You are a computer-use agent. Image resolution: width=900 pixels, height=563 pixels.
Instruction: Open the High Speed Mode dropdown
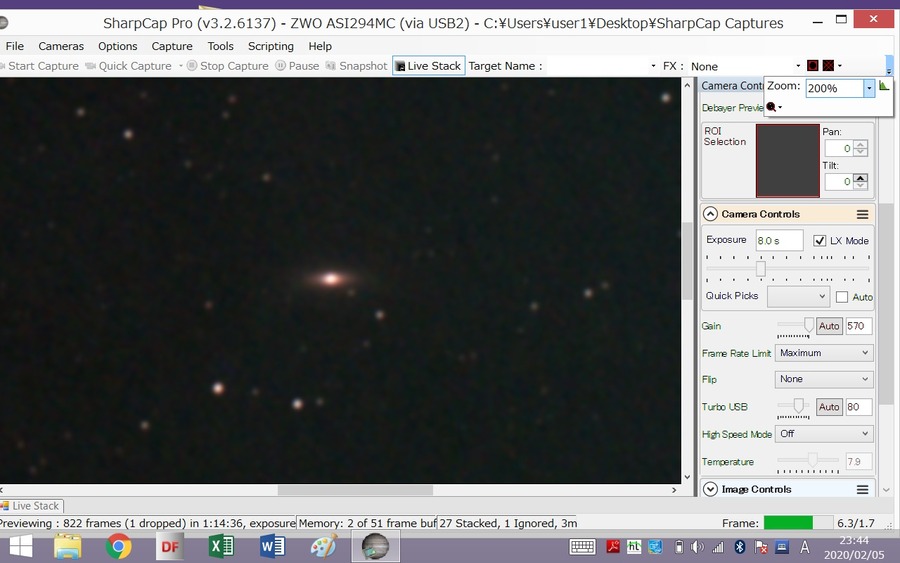(x=824, y=434)
